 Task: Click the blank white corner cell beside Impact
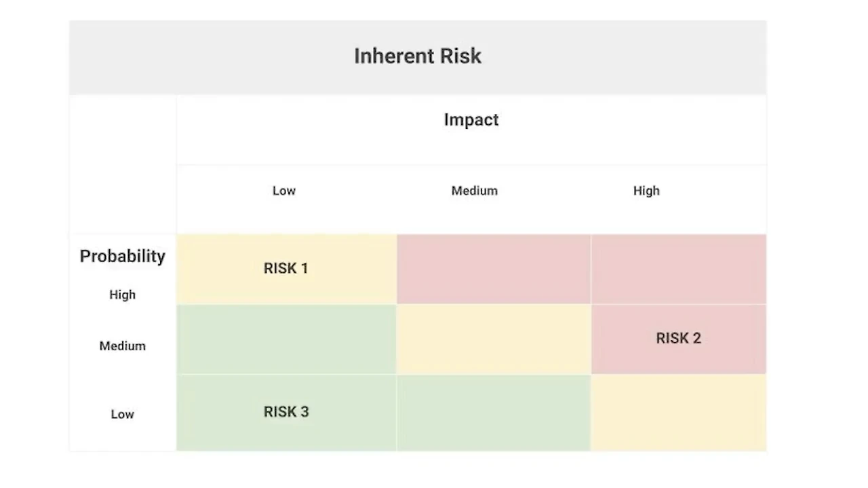[123, 163]
